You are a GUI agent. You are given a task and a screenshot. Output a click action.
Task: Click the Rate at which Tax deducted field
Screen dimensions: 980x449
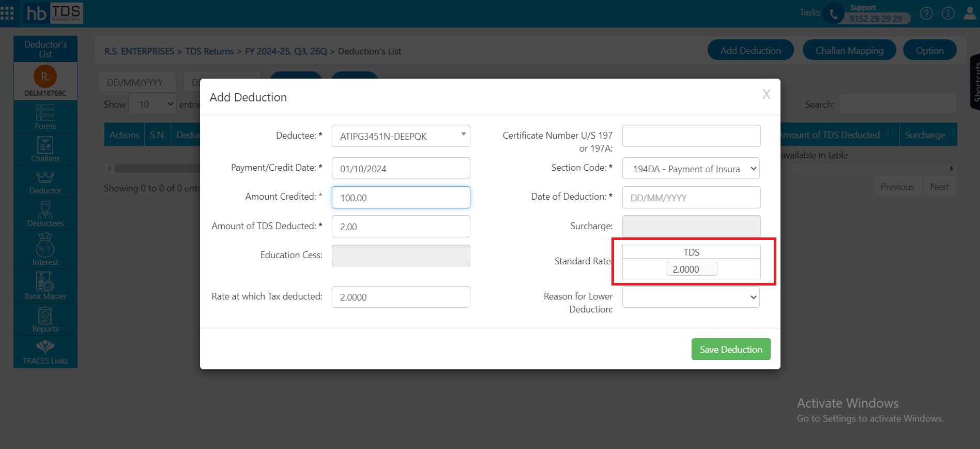pyautogui.click(x=401, y=297)
